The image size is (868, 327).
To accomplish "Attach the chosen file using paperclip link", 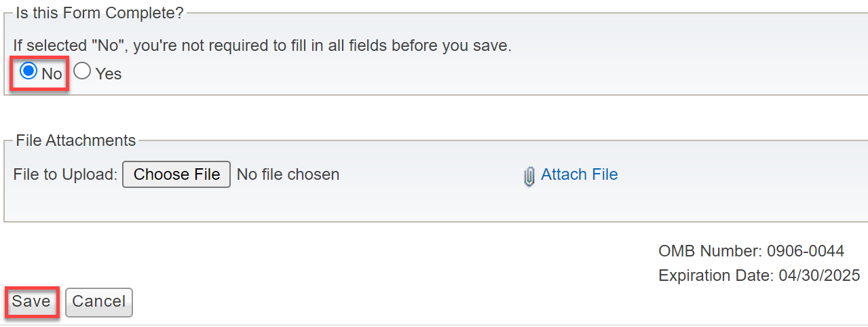I will coord(579,174).
